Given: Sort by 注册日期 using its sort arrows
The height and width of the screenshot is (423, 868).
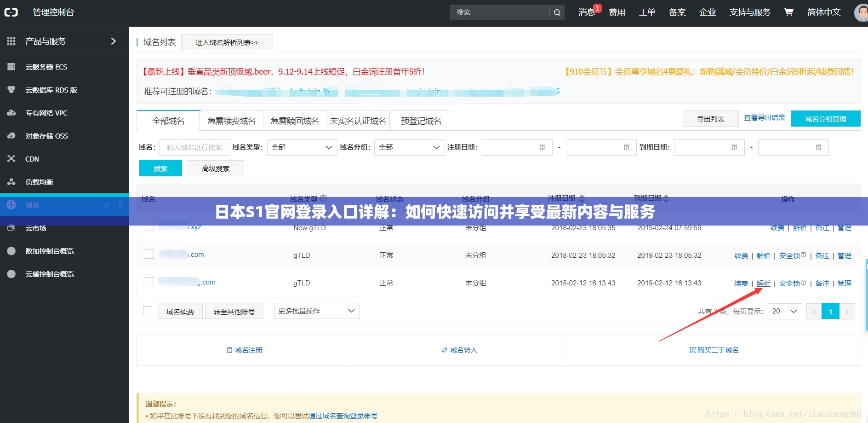Looking at the screenshot, I should [582, 198].
